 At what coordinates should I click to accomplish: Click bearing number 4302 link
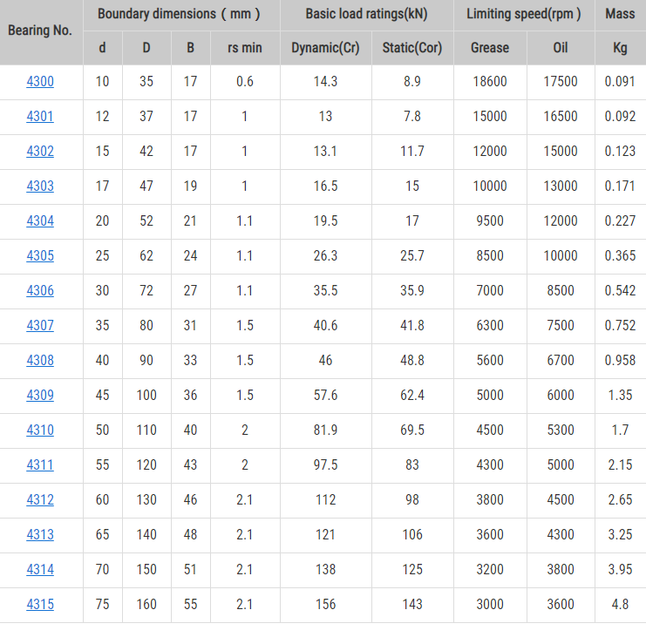(40, 152)
